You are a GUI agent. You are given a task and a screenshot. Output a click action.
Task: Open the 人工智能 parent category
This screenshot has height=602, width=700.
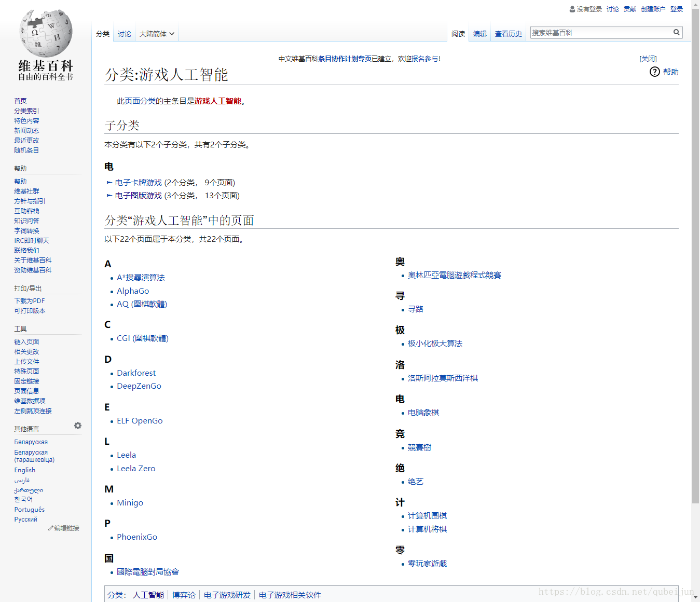click(x=148, y=595)
